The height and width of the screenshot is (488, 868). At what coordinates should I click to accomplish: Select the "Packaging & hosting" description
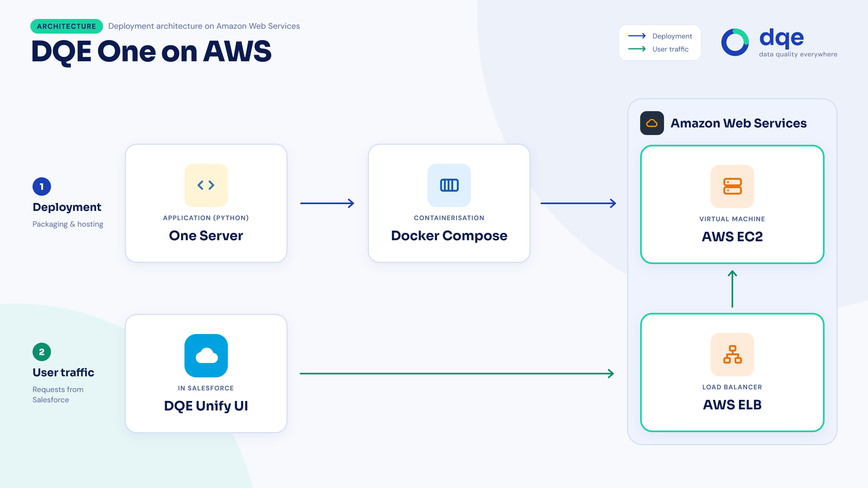[68, 224]
